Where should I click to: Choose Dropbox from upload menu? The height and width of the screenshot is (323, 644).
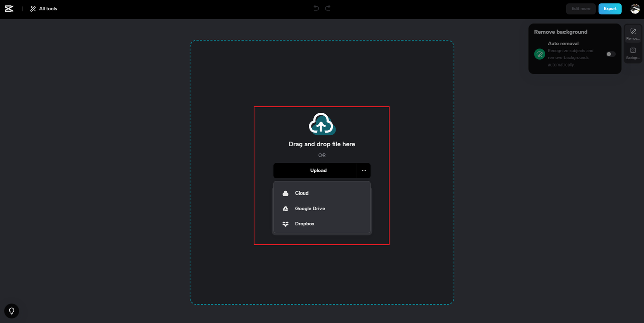click(x=322, y=224)
